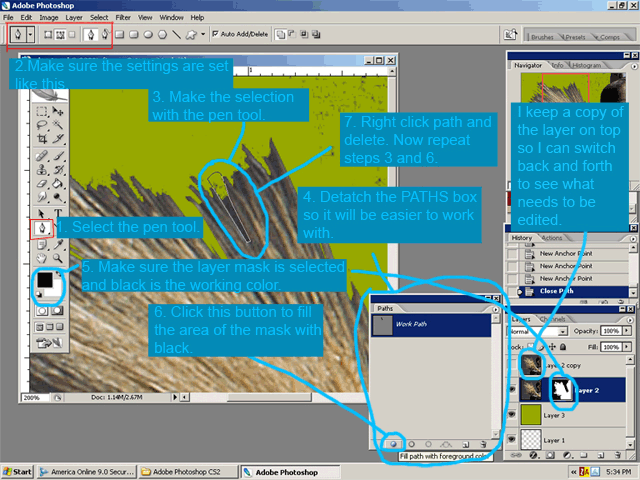The image size is (640, 480).
Task: Switch to Quick Mask mode
Action: click(x=57, y=311)
